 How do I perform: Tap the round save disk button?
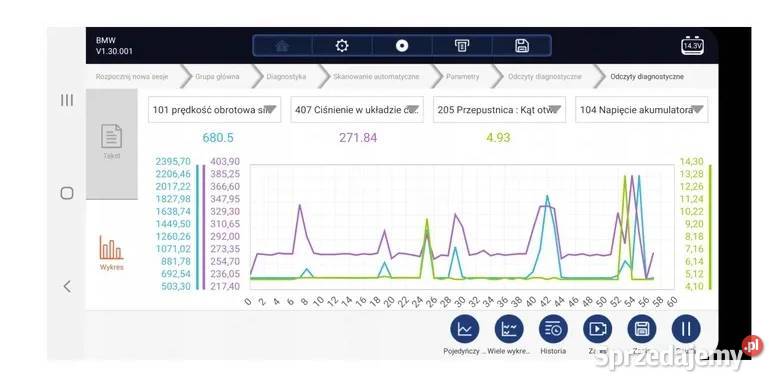(642, 330)
